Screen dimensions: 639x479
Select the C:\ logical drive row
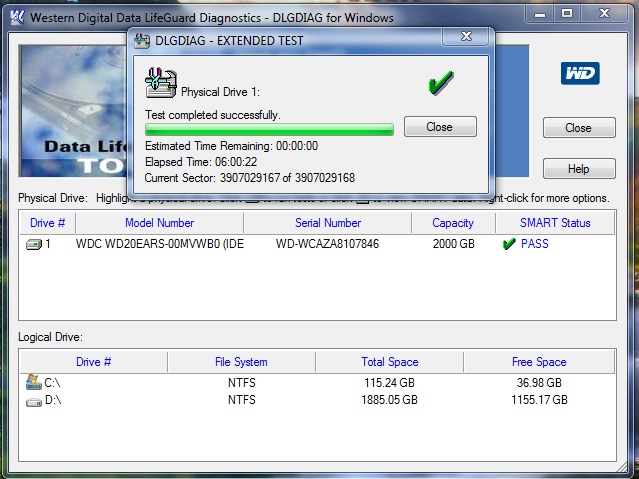tap(317, 383)
